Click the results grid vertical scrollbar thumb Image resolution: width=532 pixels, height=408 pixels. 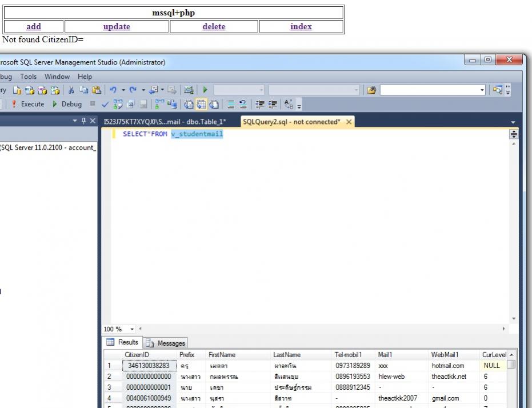[511, 365]
